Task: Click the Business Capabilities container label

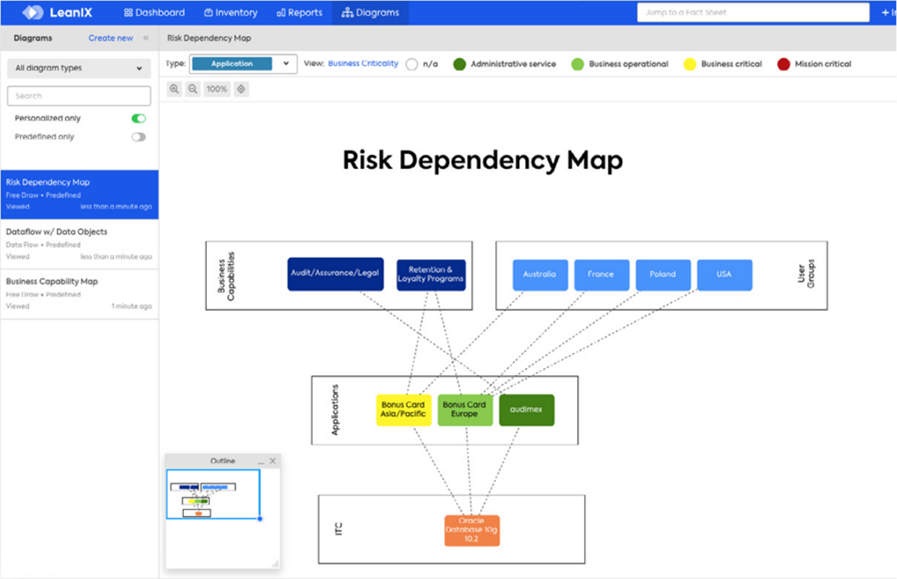Action: tap(226, 276)
